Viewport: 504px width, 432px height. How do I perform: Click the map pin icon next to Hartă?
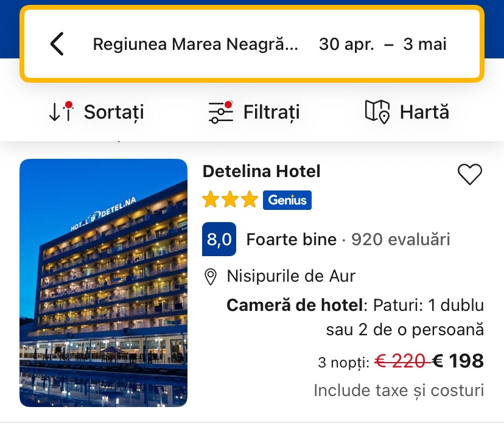377,112
